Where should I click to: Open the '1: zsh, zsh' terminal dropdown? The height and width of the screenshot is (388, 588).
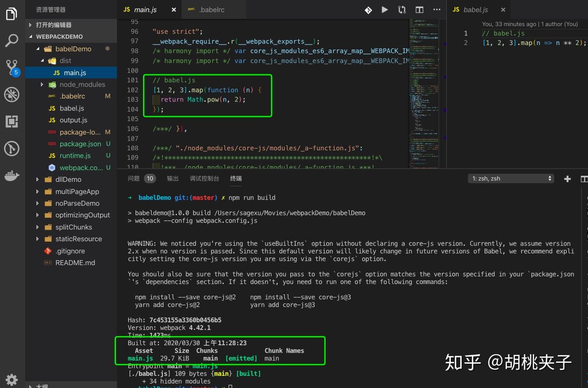click(x=511, y=178)
